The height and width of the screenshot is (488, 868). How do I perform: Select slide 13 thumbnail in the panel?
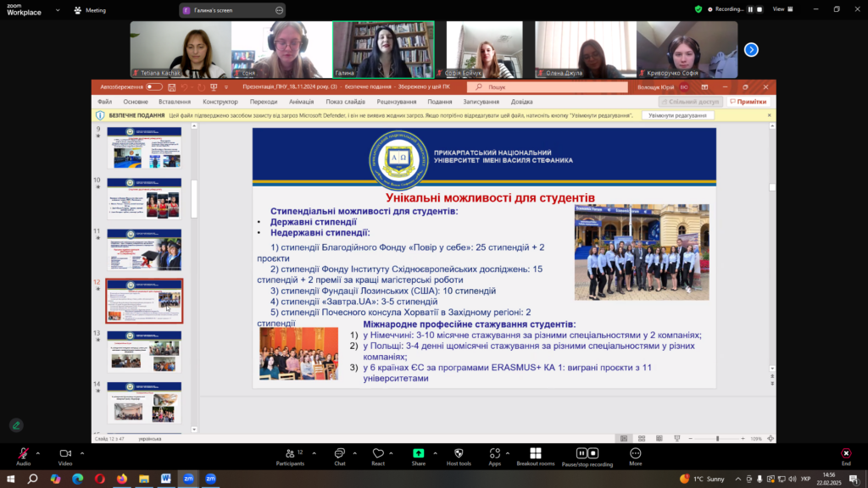pos(144,352)
